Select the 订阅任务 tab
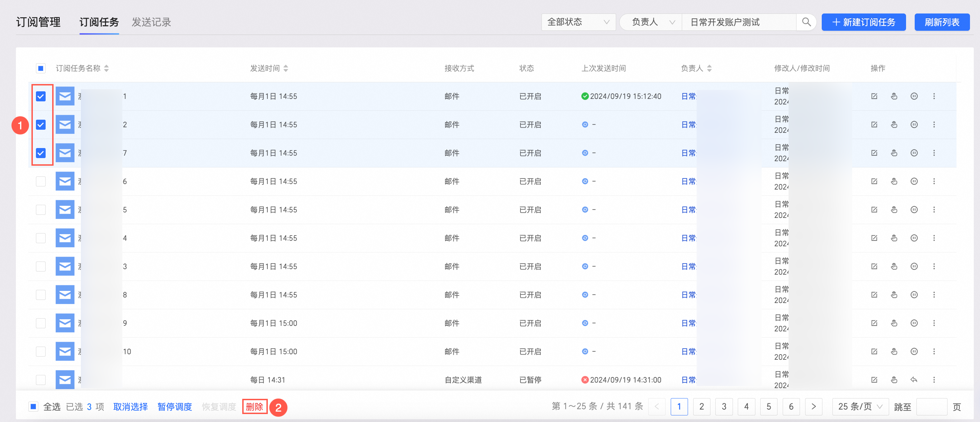This screenshot has height=422, width=980. (x=99, y=22)
